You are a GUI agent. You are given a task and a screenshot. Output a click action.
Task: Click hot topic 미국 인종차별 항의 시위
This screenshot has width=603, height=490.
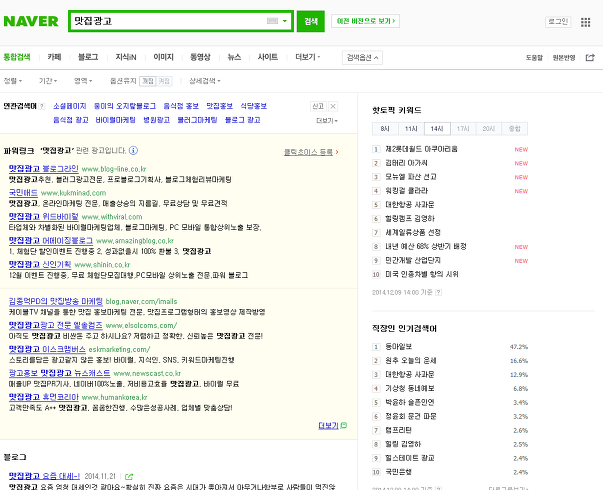coord(422,274)
